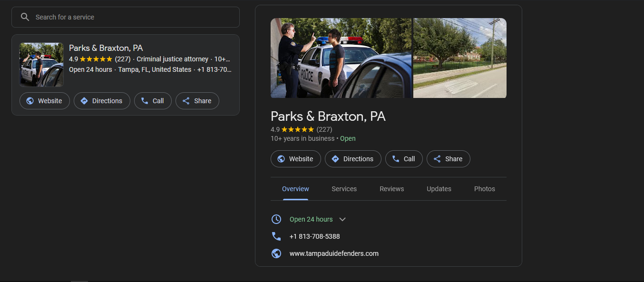Click 'Tampa, FL, United States' text
Image resolution: width=644 pixels, height=282 pixels.
(x=155, y=69)
